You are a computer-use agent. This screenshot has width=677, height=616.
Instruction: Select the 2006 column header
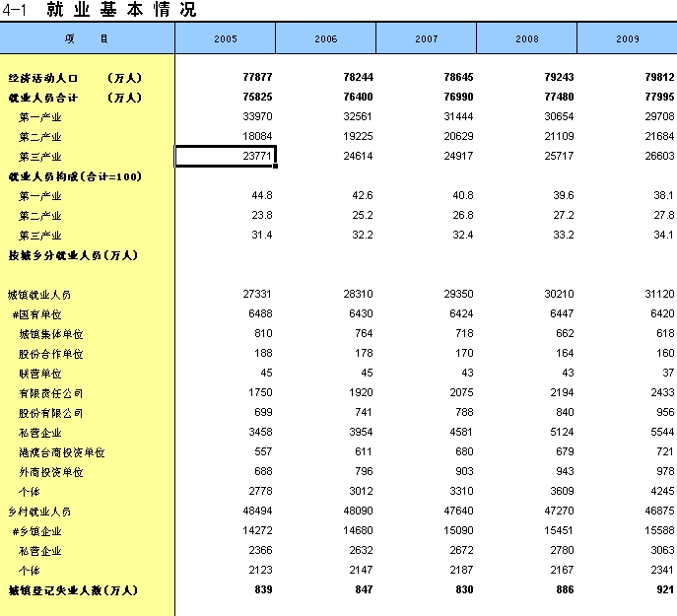point(325,38)
